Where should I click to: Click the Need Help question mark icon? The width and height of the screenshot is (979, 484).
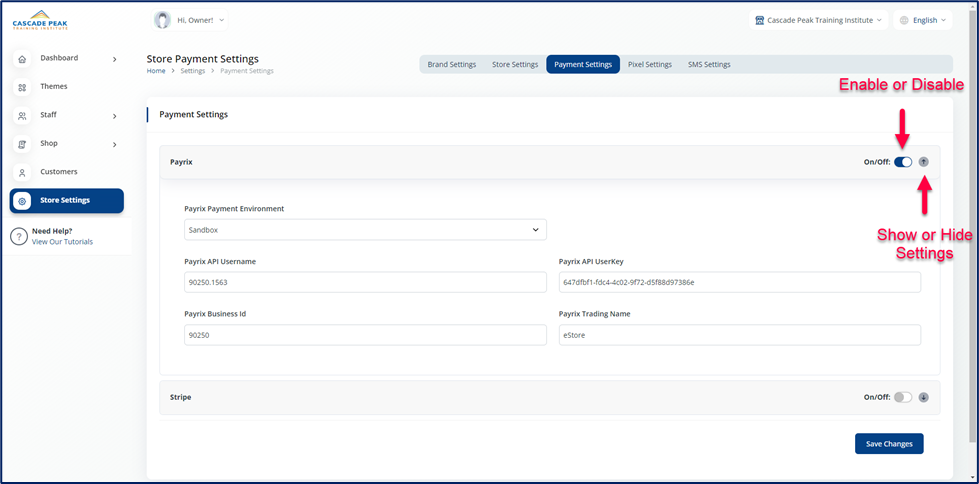[x=19, y=236]
